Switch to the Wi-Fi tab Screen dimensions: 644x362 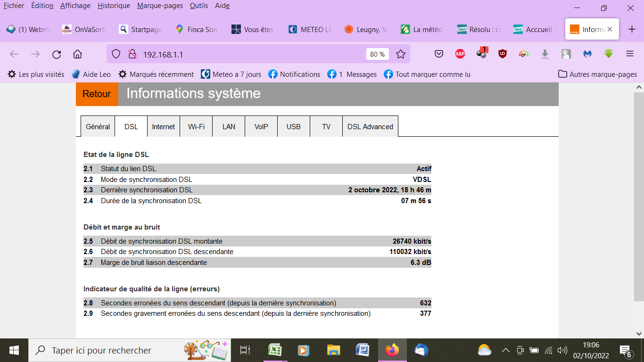[196, 126]
